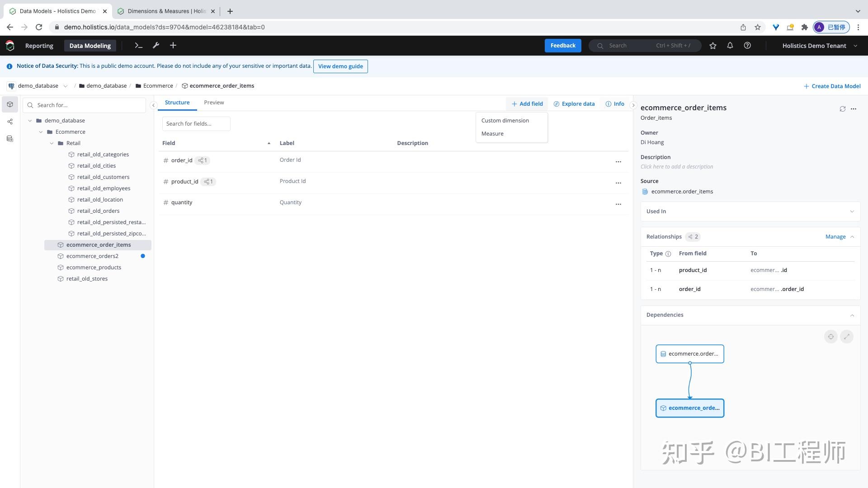
Task: Click the wrench tools icon
Action: (156, 46)
